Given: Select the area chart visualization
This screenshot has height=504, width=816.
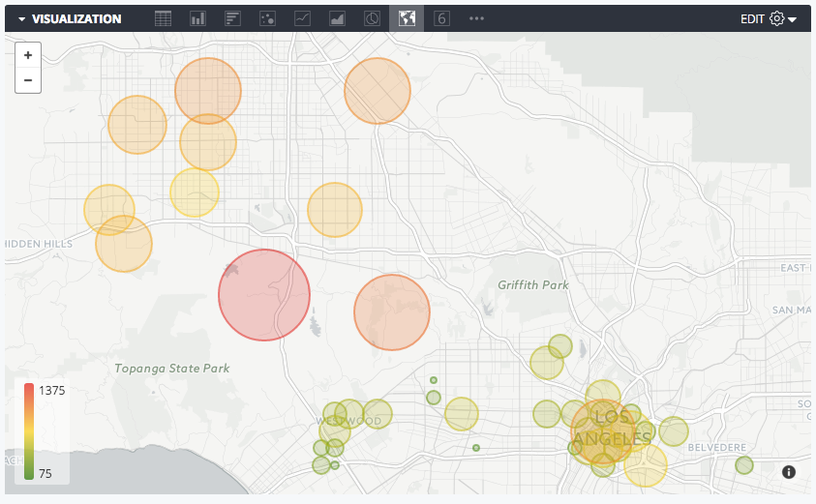Looking at the screenshot, I should (337, 18).
